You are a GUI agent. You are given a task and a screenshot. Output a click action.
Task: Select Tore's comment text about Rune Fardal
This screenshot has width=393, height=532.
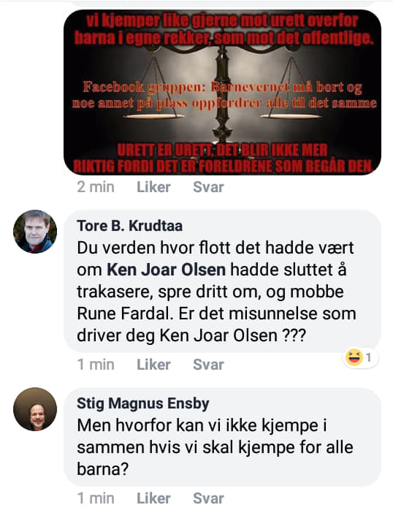[x=216, y=292]
